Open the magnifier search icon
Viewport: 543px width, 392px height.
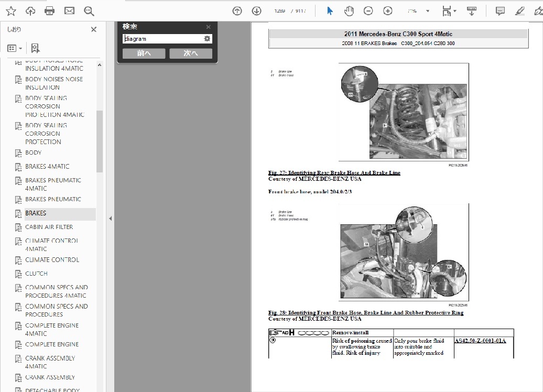(x=89, y=12)
